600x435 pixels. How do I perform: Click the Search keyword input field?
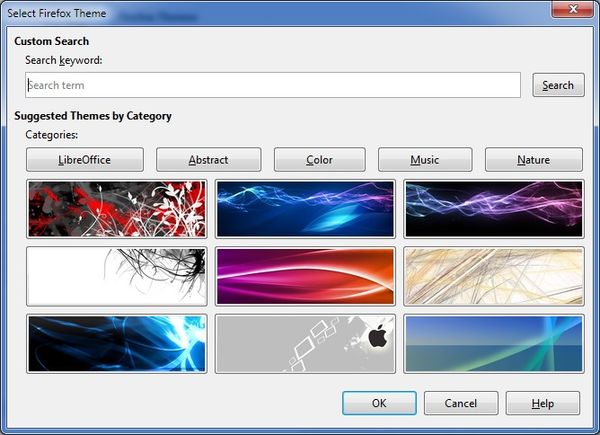(273, 85)
